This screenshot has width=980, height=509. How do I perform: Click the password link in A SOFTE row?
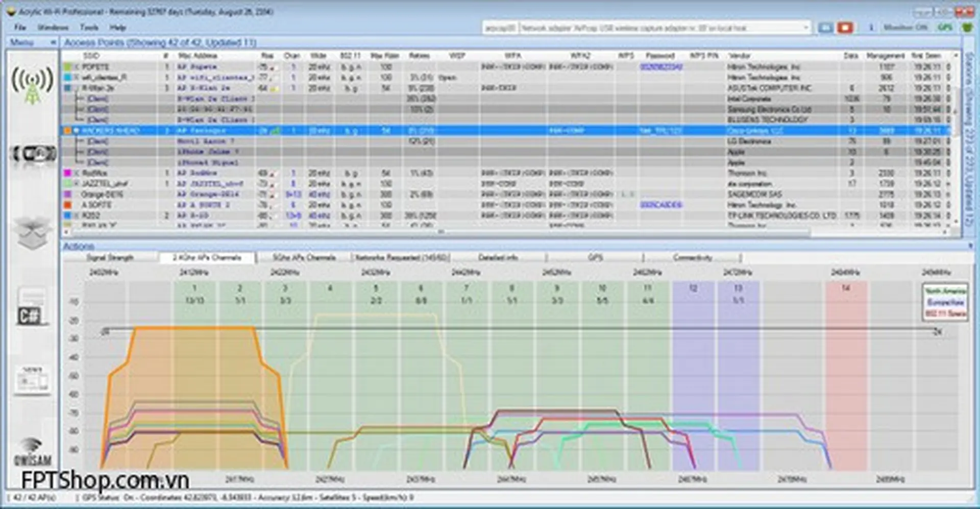point(661,205)
